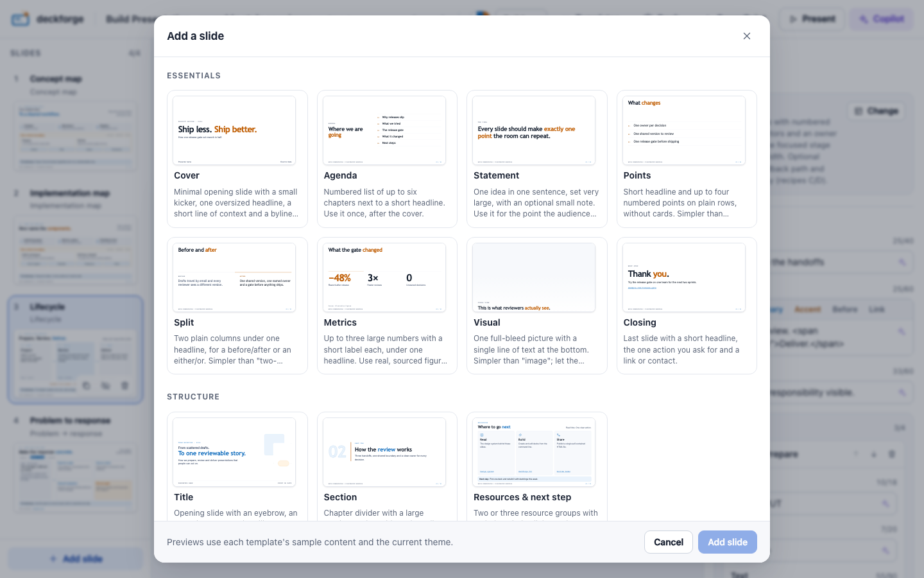This screenshot has width=924, height=578.
Task: Click the Cover template description text
Action: pyautogui.click(x=236, y=203)
